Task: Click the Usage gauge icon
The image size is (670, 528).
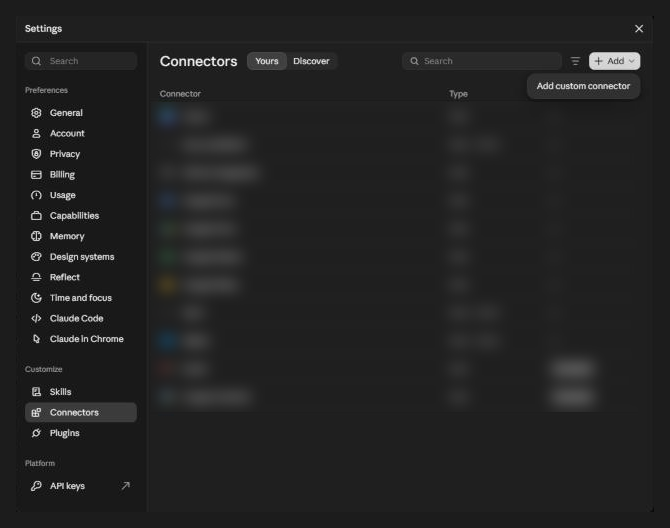Action: point(36,195)
